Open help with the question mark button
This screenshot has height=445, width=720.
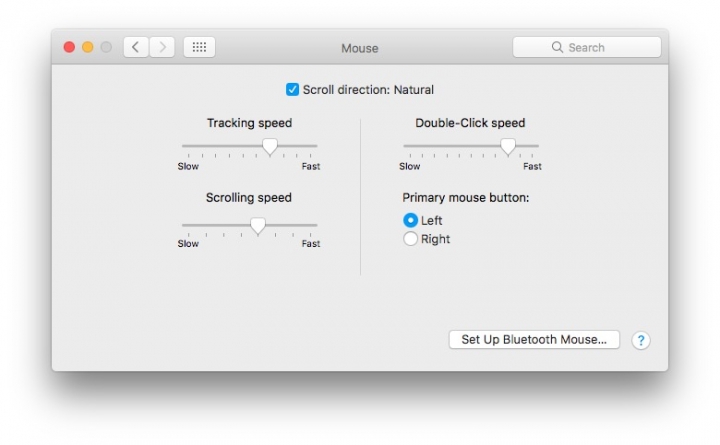[x=641, y=340]
